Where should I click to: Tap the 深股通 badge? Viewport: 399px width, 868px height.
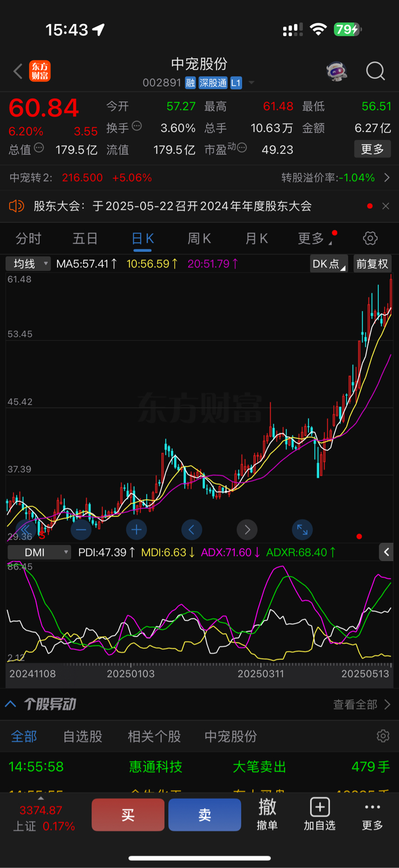(x=213, y=83)
